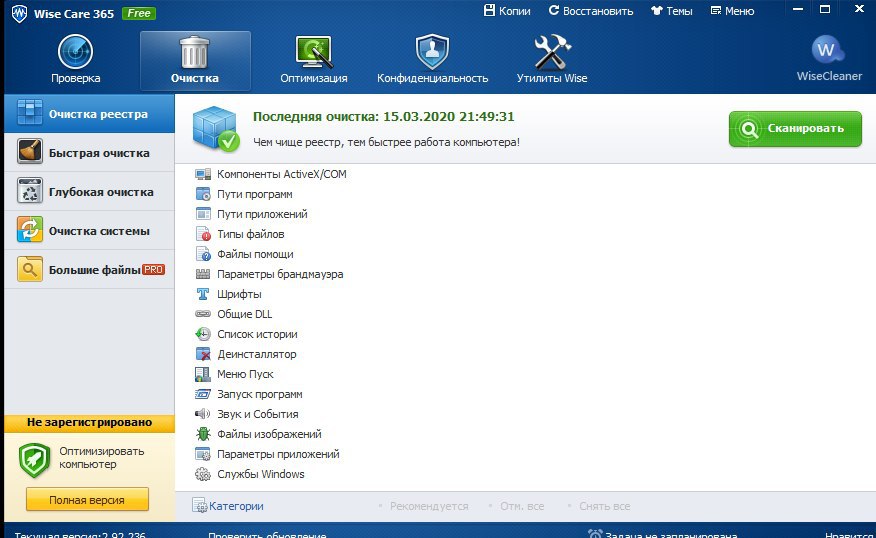Open the Восстановить restore option
The height and width of the screenshot is (538, 876).
591,11
